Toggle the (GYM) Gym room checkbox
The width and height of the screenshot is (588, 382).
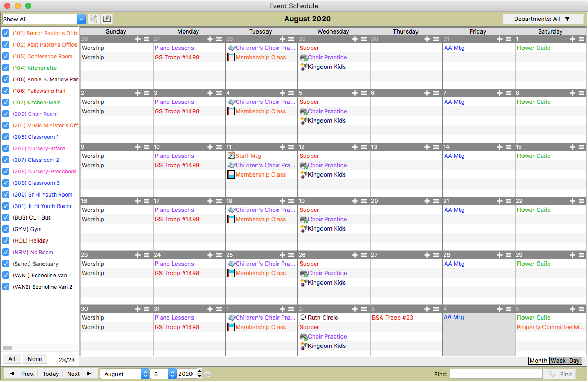6,230
